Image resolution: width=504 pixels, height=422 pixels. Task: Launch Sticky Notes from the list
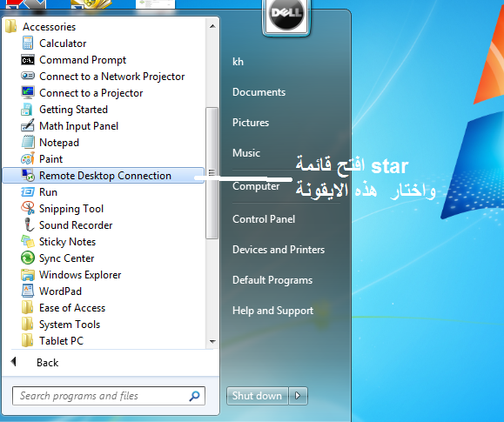point(68,242)
